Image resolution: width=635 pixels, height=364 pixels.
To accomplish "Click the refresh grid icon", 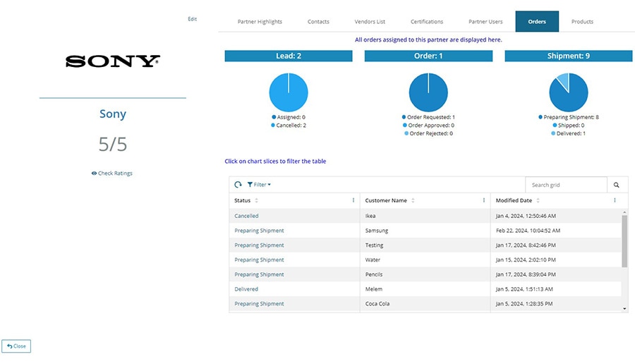I will click(238, 185).
